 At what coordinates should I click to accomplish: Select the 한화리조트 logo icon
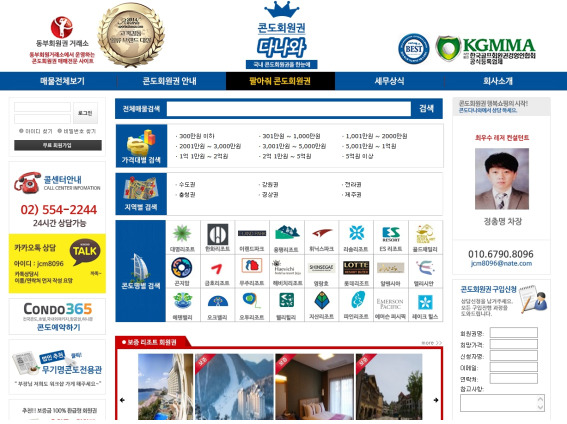tap(217, 234)
